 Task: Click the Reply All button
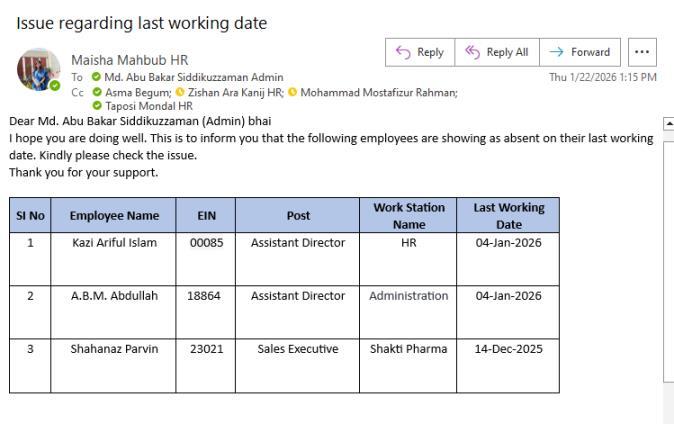tap(495, 52)
